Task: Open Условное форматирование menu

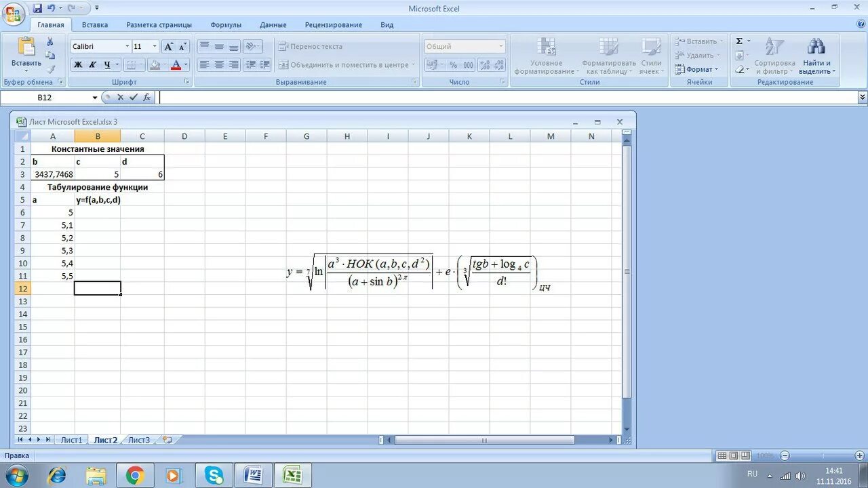Action: coord(547,56)
